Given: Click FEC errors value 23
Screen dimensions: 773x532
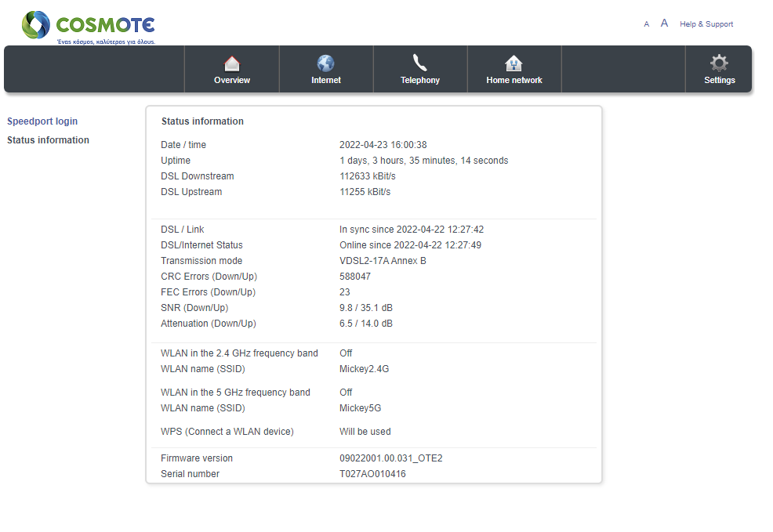Looking at the screenshot, I should pos(345,292).
